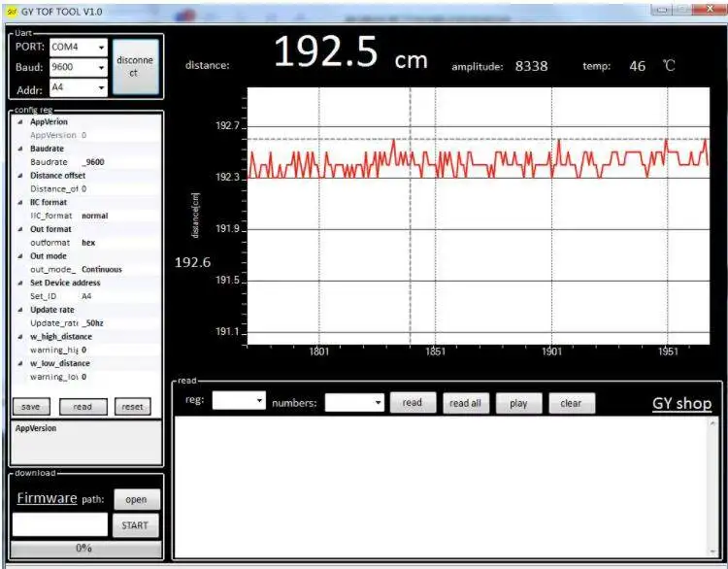The width and height of the screenshot is (728, 569).
Task: Select the Distance_of value row
Action: tap(86, 189)
